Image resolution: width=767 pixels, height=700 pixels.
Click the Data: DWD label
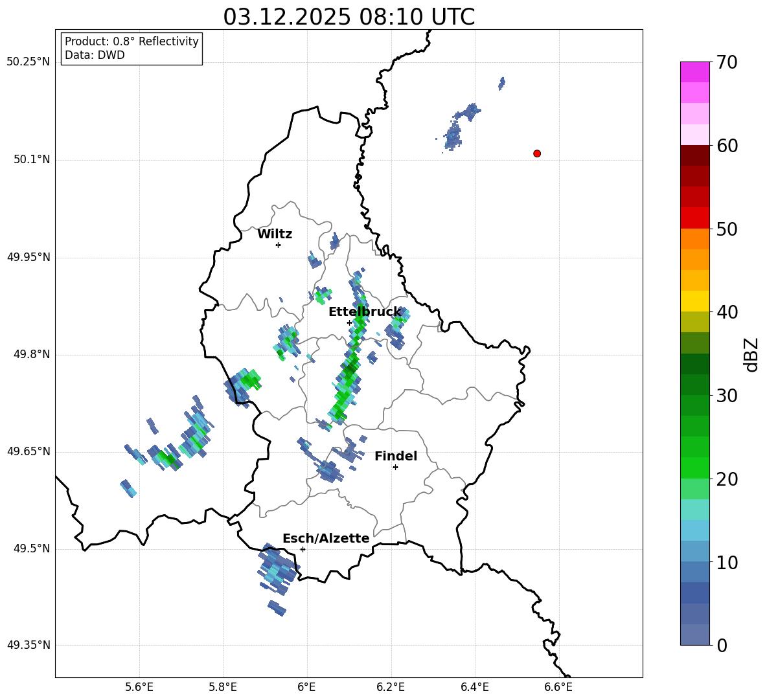coord(95,55)
